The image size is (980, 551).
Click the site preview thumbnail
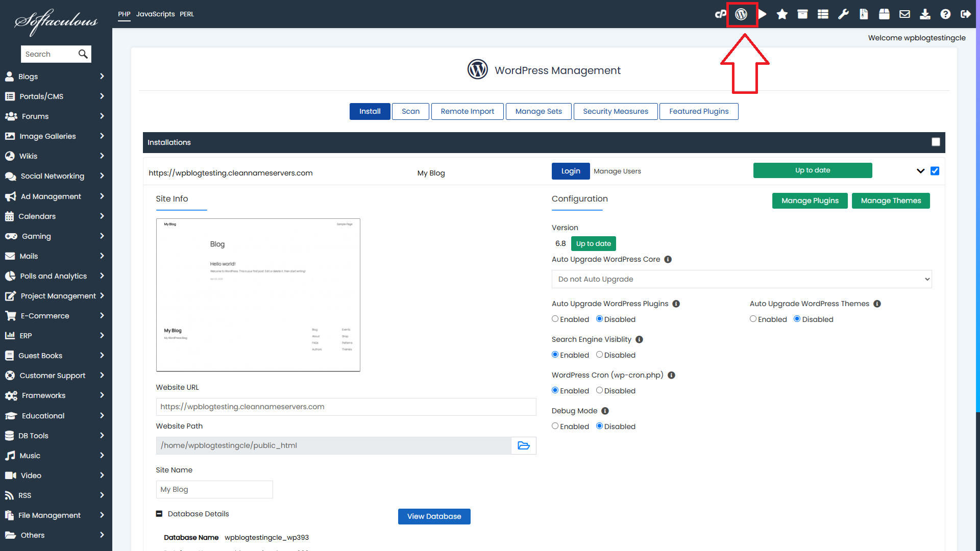258,295
